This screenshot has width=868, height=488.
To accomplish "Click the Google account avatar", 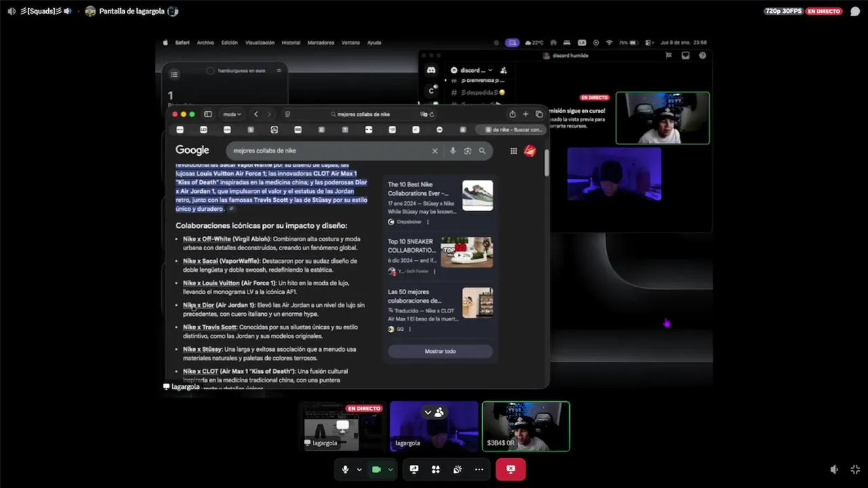I will point(530,150).
